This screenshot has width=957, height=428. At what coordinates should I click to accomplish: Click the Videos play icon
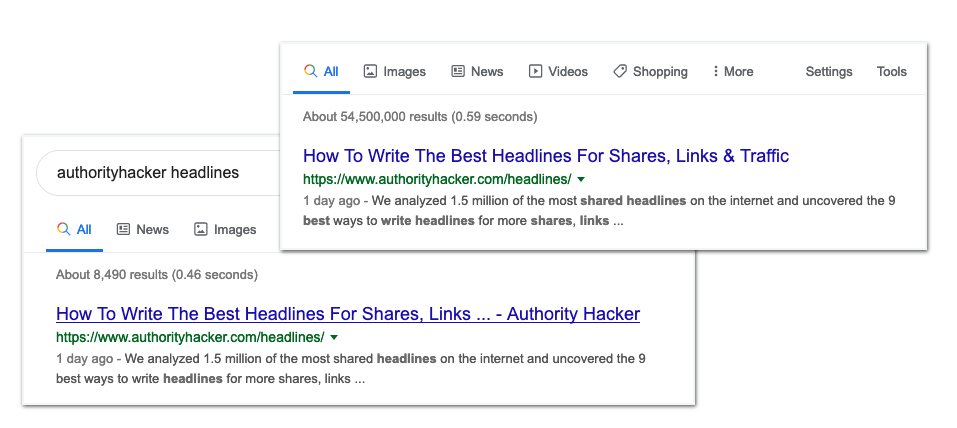click(x=536, y=71)
